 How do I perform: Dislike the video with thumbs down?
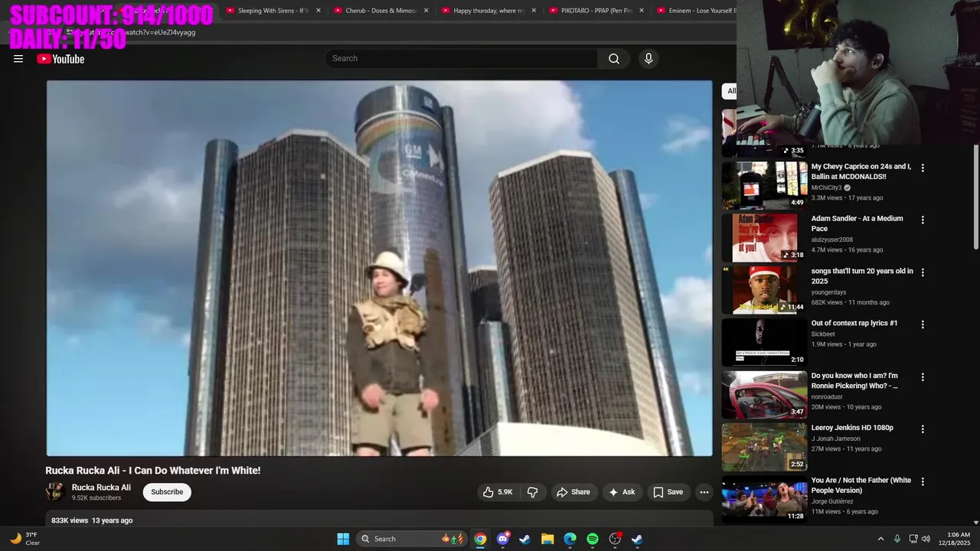tap(533, 492)
